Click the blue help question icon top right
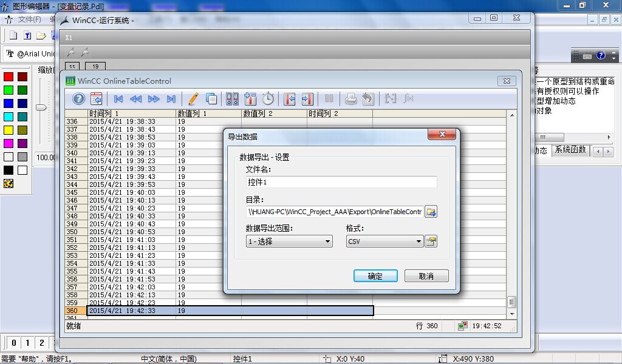 point(601,55)
